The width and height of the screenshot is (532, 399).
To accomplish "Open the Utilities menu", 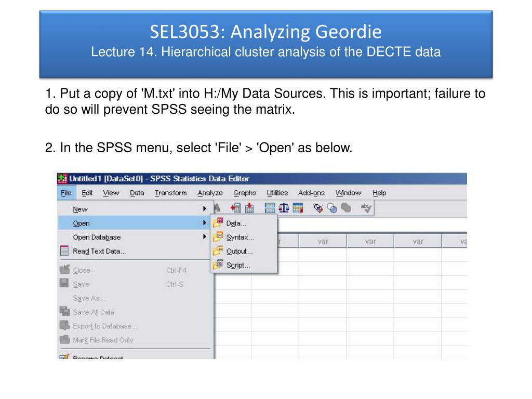I will [277, 193].
